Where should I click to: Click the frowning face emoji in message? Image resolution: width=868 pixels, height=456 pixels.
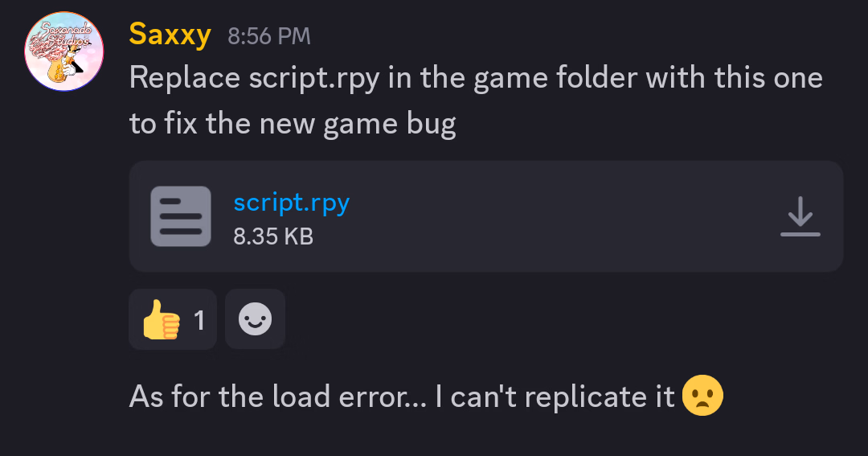pos(702,396)
